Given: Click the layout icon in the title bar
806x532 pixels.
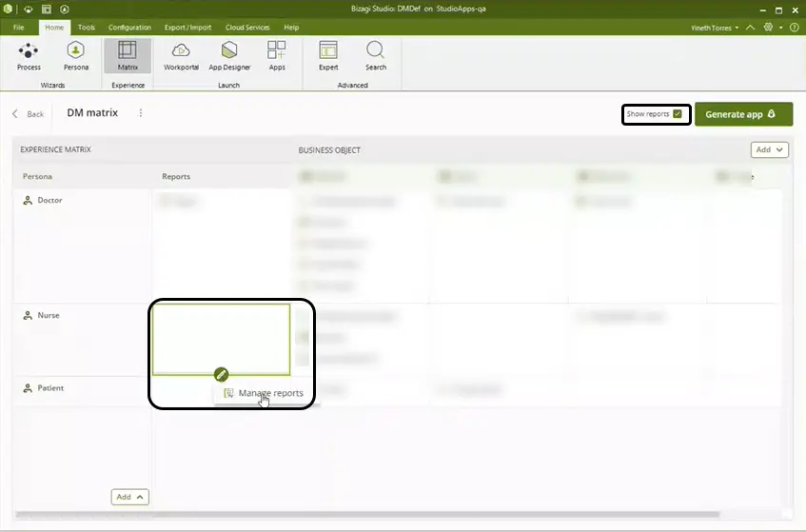Looking at the screenshot, I should (47, 10).
